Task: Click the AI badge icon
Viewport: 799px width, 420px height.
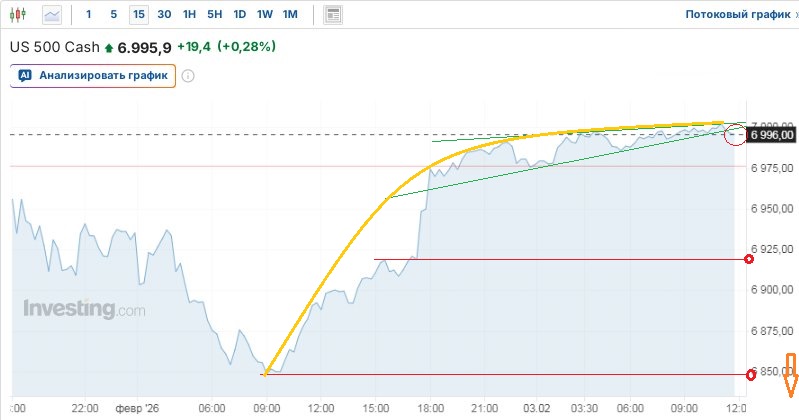Action: tap(25, 75)
